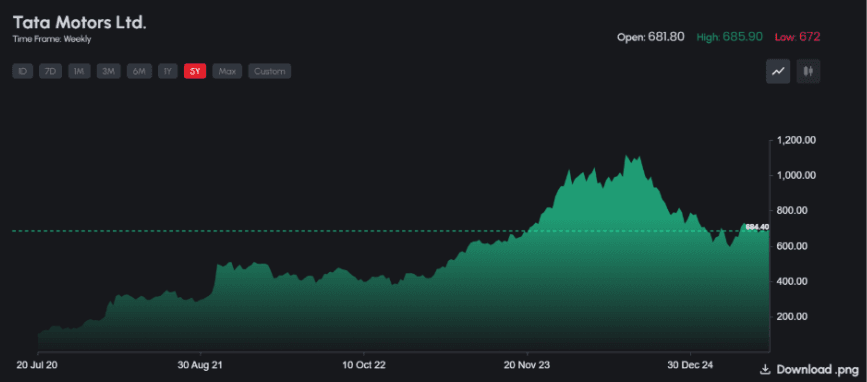Image resolution: width=867 pixels, height=382 pixels.
Task: Select the 7D time range
Action: tap(50, 71)
